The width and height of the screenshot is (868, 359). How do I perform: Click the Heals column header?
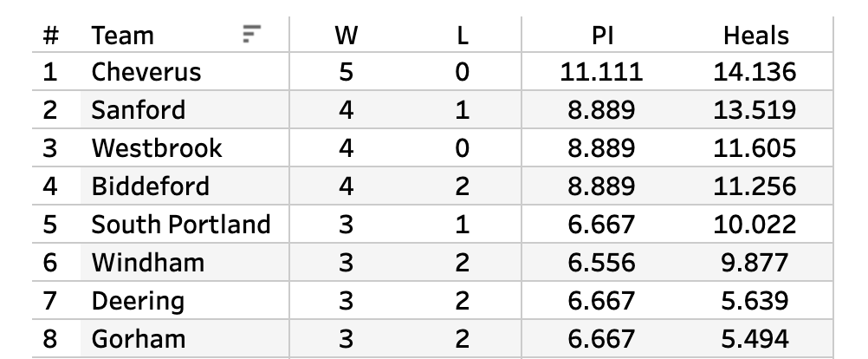click(756, 36)
